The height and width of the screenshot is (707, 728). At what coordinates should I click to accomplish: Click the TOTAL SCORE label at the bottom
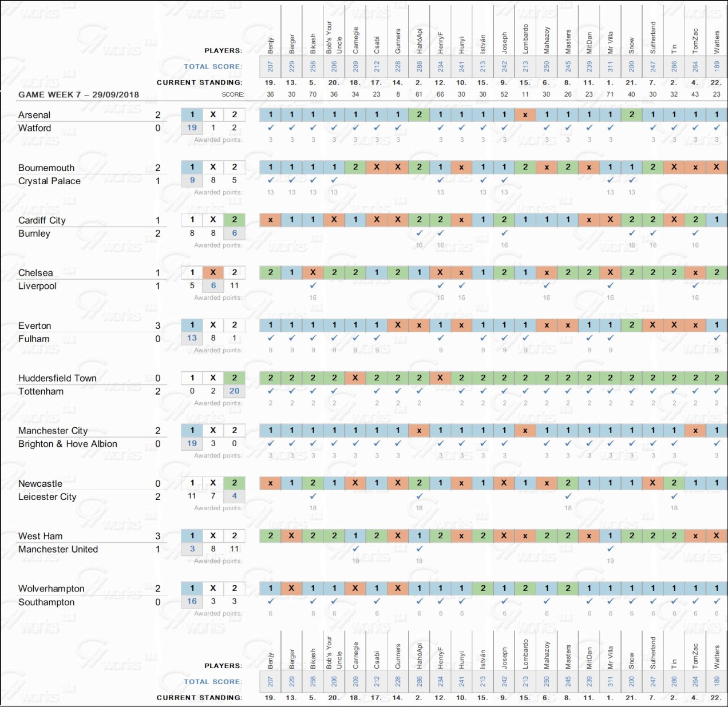(213, 682)
